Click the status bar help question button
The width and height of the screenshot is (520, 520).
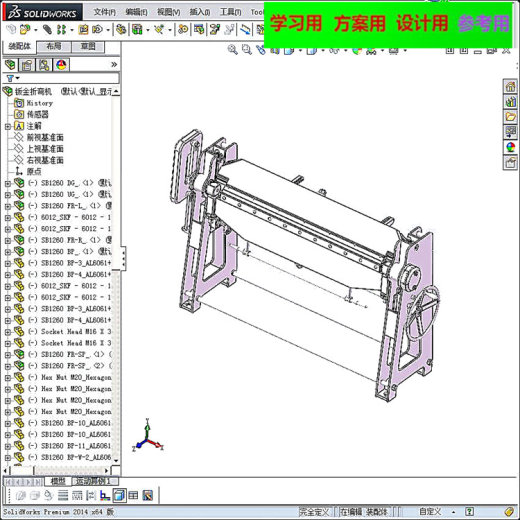tap(469, 512)
